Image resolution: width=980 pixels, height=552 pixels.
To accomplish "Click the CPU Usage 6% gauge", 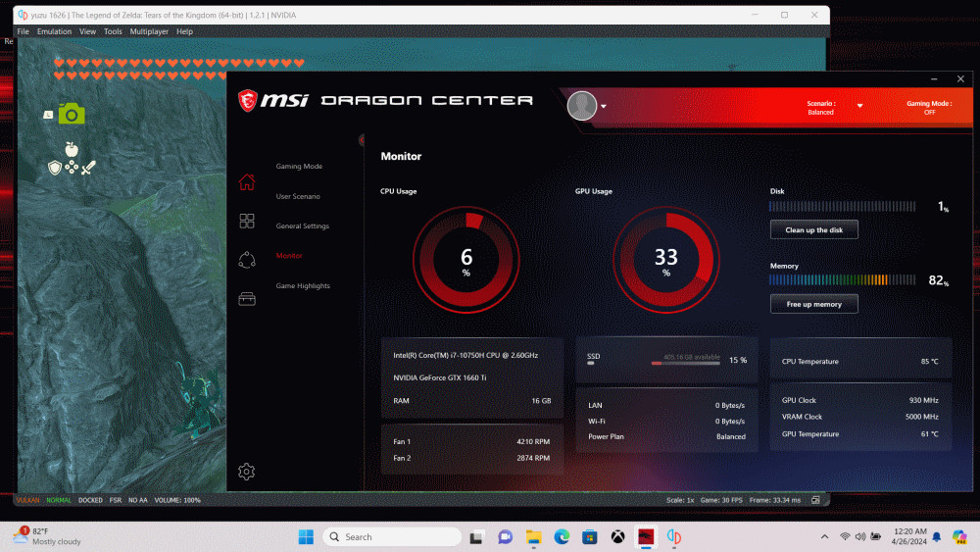I will [x=466, y=260].
